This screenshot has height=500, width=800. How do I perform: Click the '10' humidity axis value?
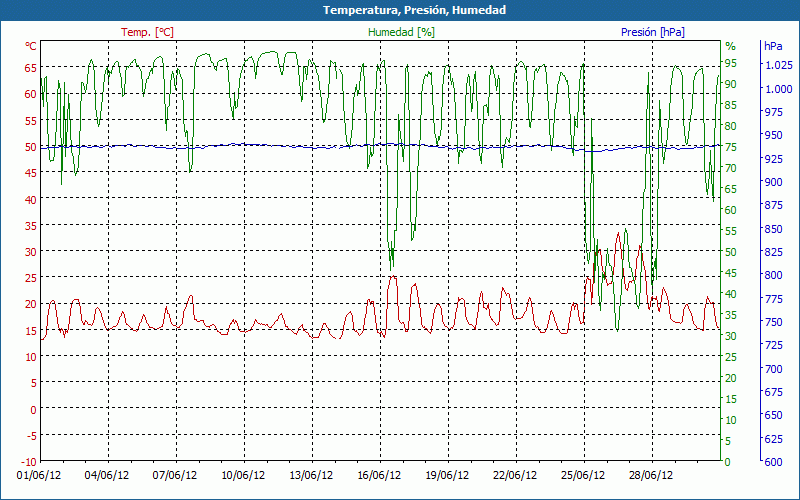pos(731,420)
